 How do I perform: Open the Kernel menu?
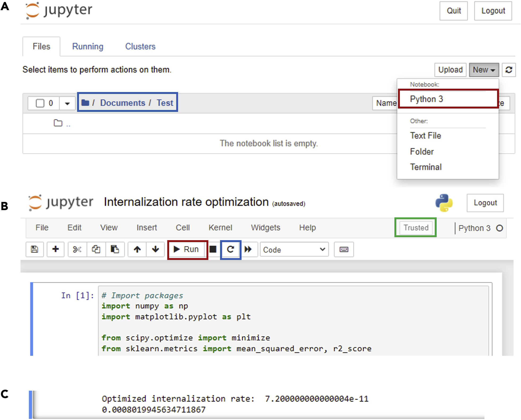tap(220, 228)
